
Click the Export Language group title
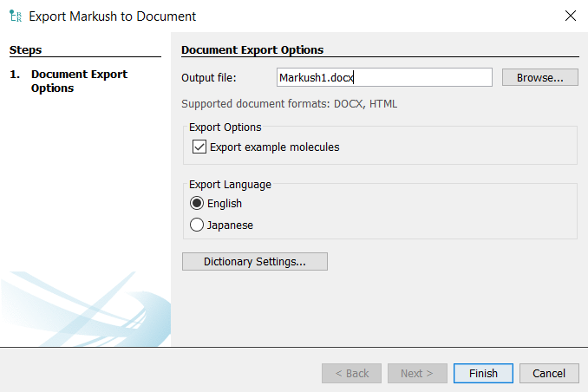[x=230, y=184]
